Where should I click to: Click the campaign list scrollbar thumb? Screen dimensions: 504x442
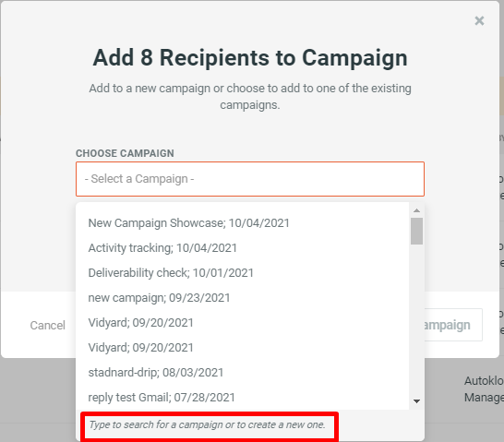(x=416, y=231)
